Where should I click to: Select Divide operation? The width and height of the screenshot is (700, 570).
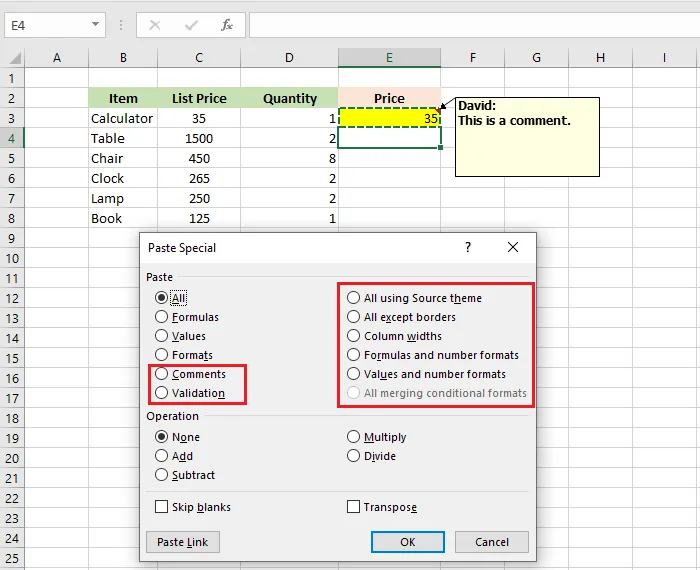(371, 456)
